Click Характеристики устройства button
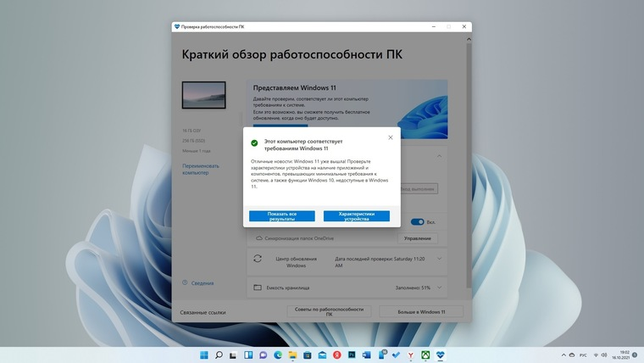This screenshot has width=644, height=363. point(357,216)
